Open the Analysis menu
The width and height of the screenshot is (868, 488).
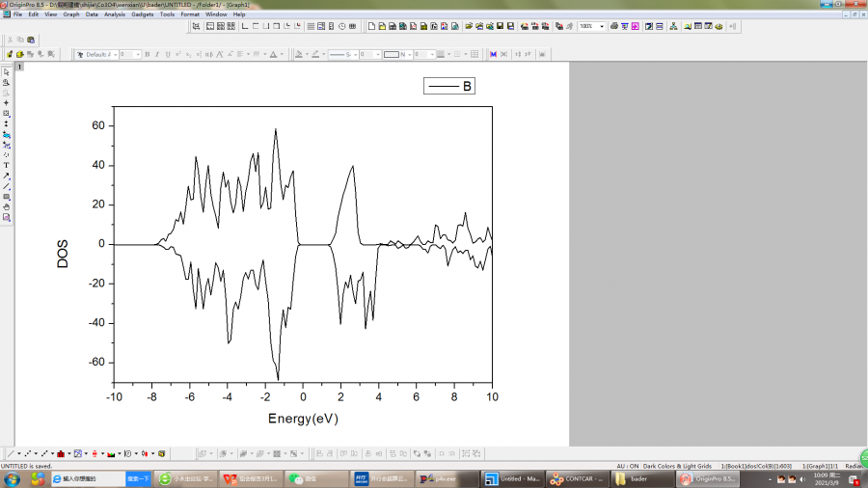(114, 14)
